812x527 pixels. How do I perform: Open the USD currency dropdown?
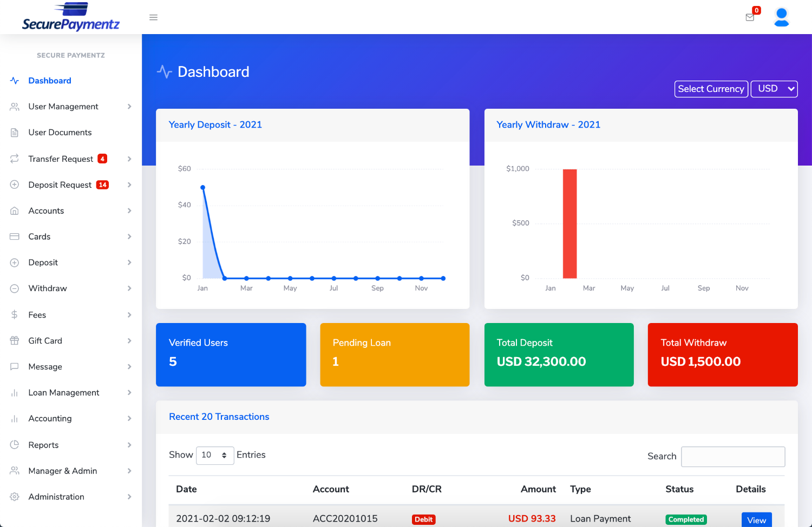pos(774,89)
